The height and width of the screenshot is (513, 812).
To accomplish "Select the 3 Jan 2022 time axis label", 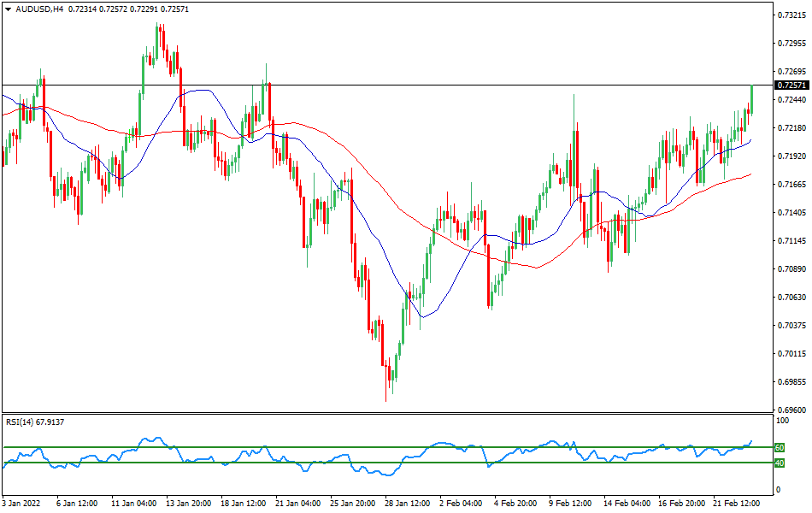I will [x=21, y=504].
